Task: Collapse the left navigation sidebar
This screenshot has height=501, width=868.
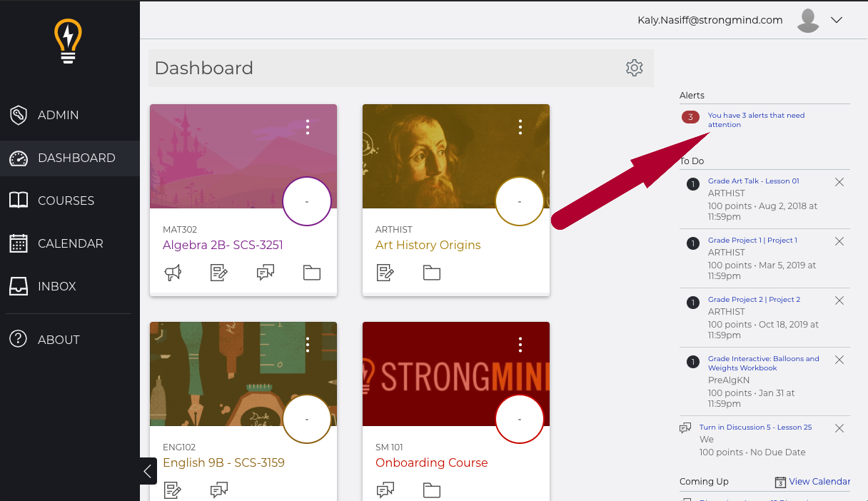Action: [148, 471]
